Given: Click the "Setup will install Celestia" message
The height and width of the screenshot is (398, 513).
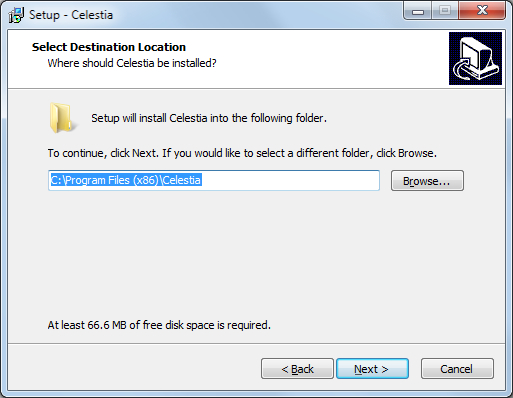Looking at the screenshot, I should [x=209, y=118].
